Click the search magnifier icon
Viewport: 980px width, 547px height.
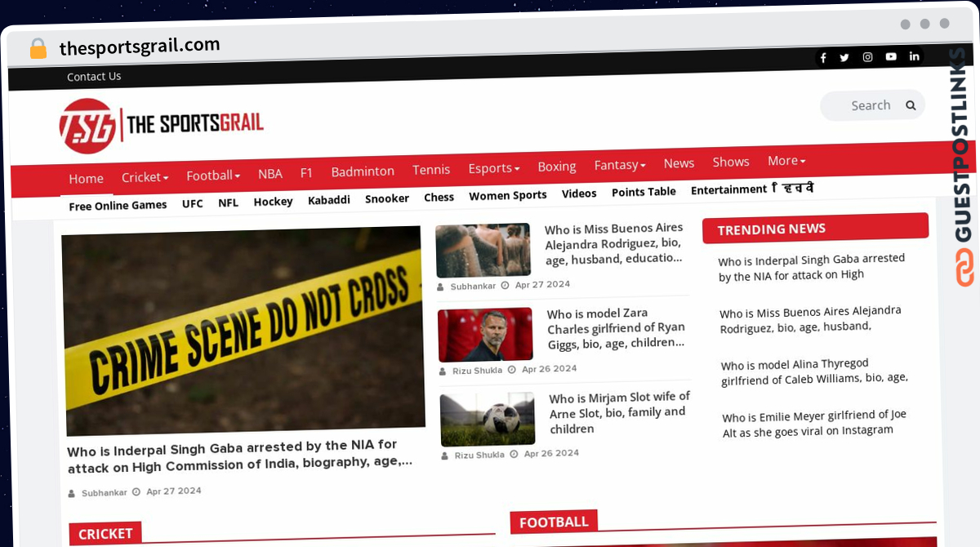click(911, 105)
